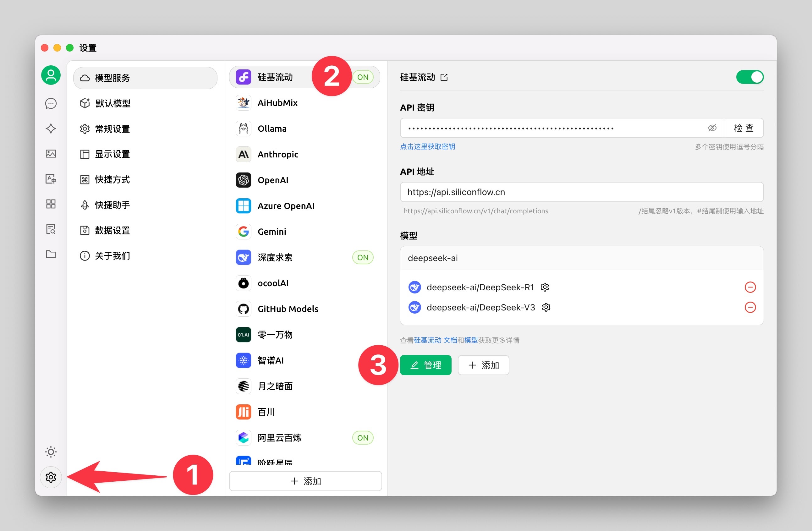This screenshot has width=812, height=531.
Task: Click the 检查 API key button
Action: (x=743, y=128)
